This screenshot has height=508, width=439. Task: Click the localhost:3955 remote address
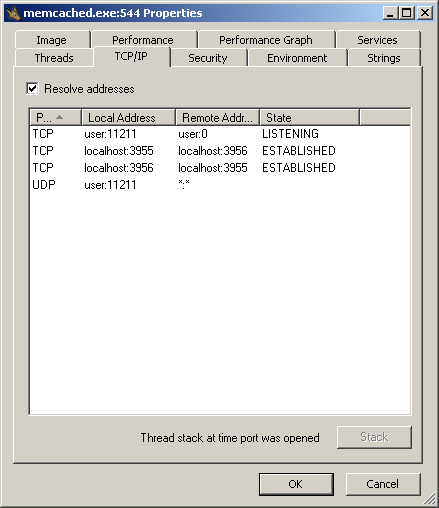[213, 168]
